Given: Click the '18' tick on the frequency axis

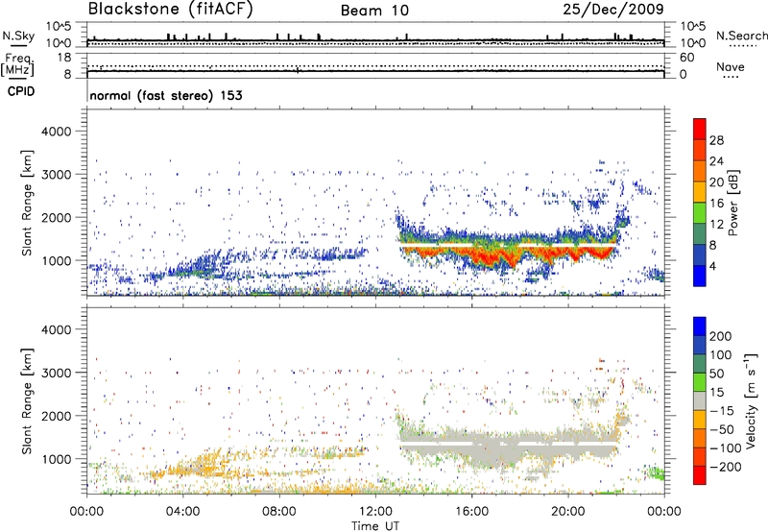Looking at the screenshot, I should 63,58.
